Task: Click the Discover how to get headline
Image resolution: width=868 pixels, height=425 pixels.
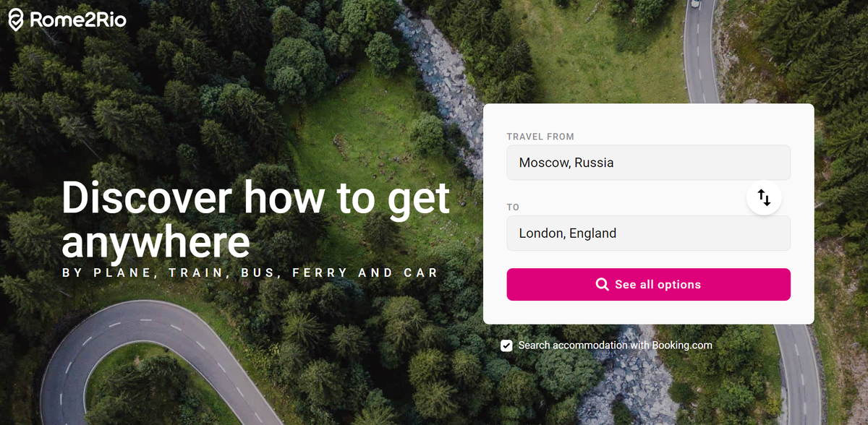Action: tap(256, 198)
